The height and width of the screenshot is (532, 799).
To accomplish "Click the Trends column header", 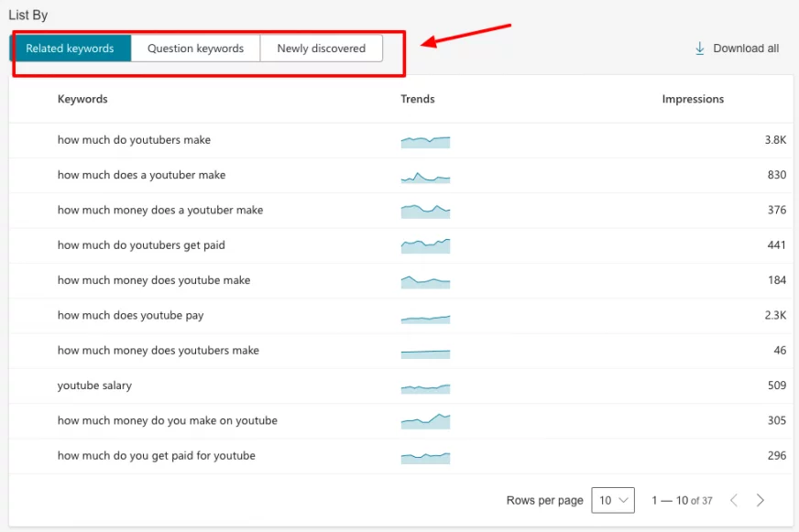I will (417, 99).
